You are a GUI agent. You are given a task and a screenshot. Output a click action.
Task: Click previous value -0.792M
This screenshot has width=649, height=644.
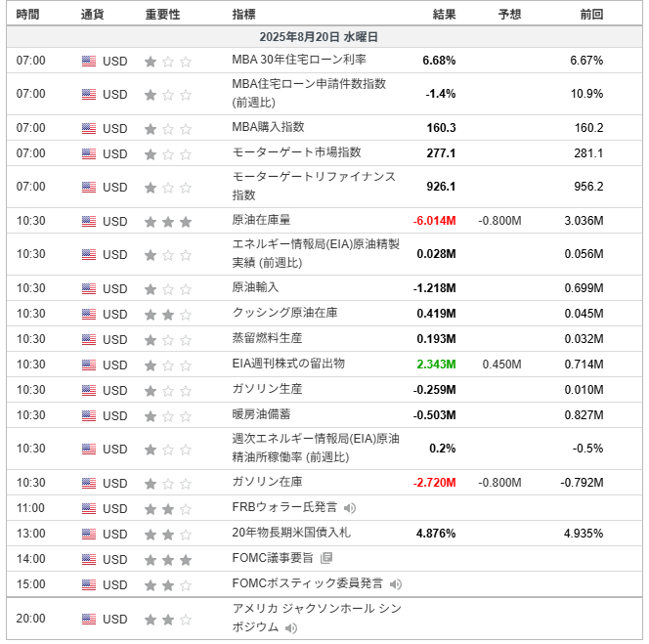coord(582,483)
